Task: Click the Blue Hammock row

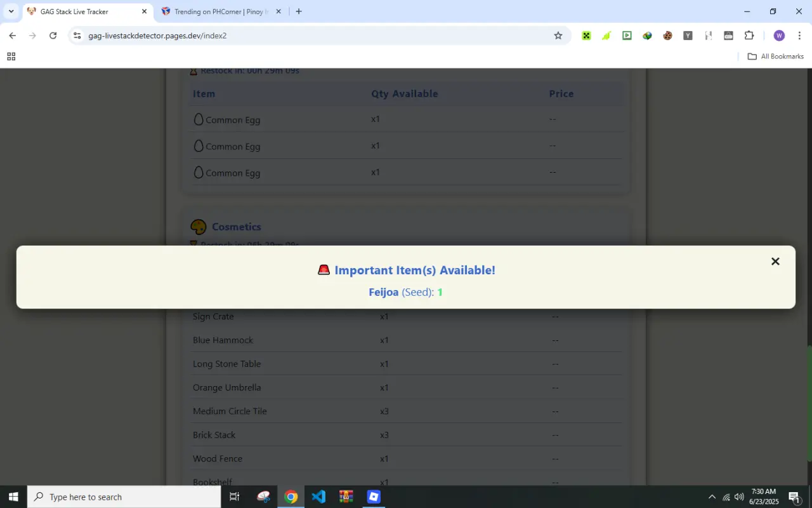Action: point(406,340)
